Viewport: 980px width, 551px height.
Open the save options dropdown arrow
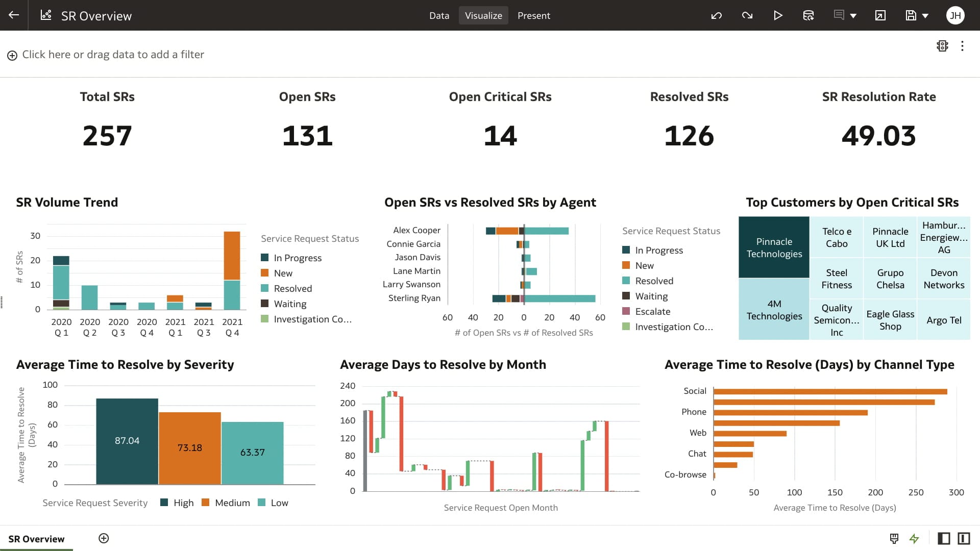[924, 15]
